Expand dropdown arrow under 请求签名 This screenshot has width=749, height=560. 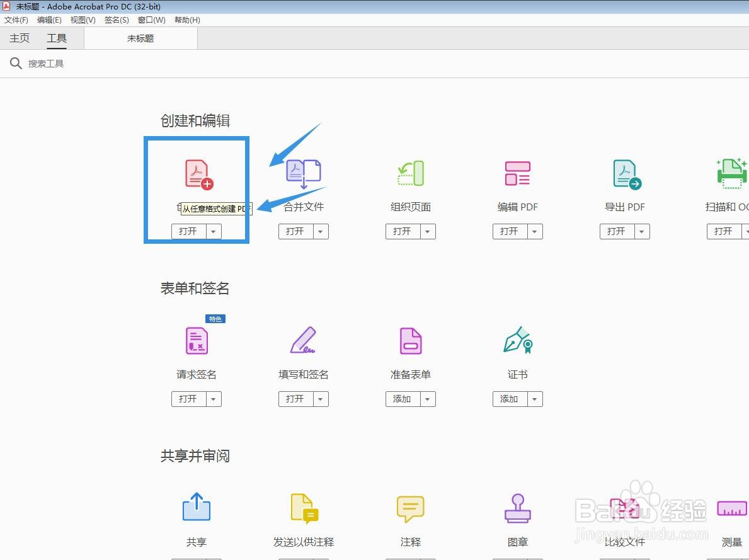pyautogui.click(x=214, y=399)
